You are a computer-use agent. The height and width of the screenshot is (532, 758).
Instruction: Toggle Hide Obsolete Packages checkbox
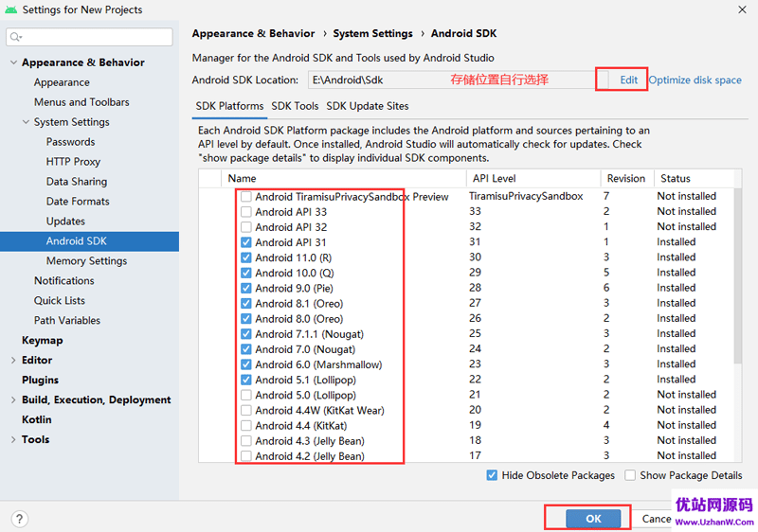(x=492, y=475)
